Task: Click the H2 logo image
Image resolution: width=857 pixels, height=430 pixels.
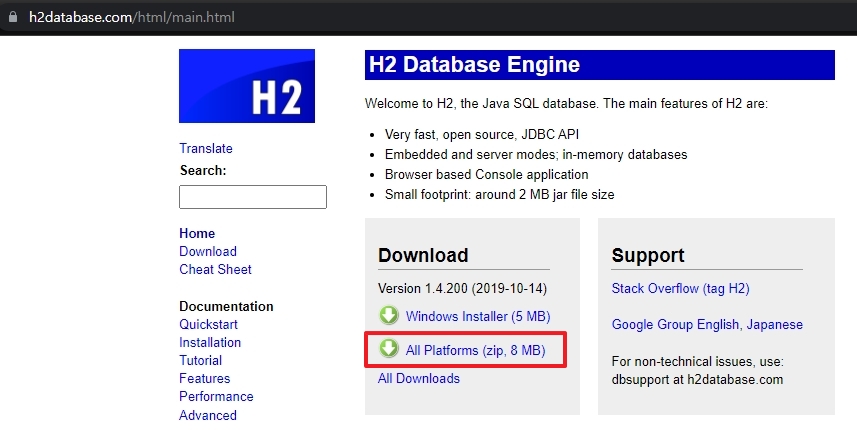Action: click(x=247, y=86)
